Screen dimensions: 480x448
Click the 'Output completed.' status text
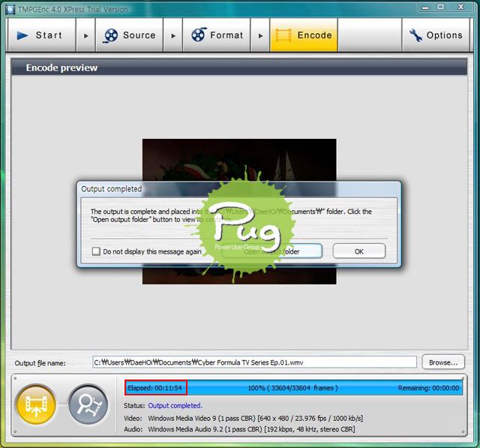coord(175,405)
